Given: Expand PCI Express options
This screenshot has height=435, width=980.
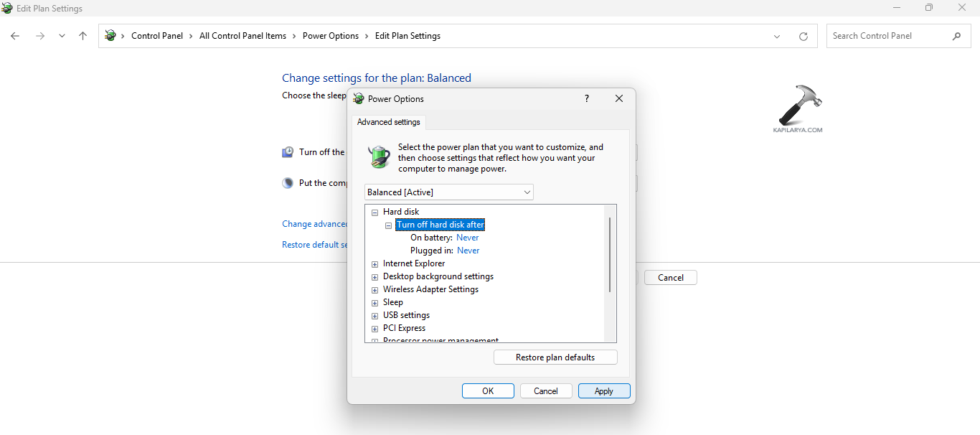Looking at the screenshot, I should [374, 328].
